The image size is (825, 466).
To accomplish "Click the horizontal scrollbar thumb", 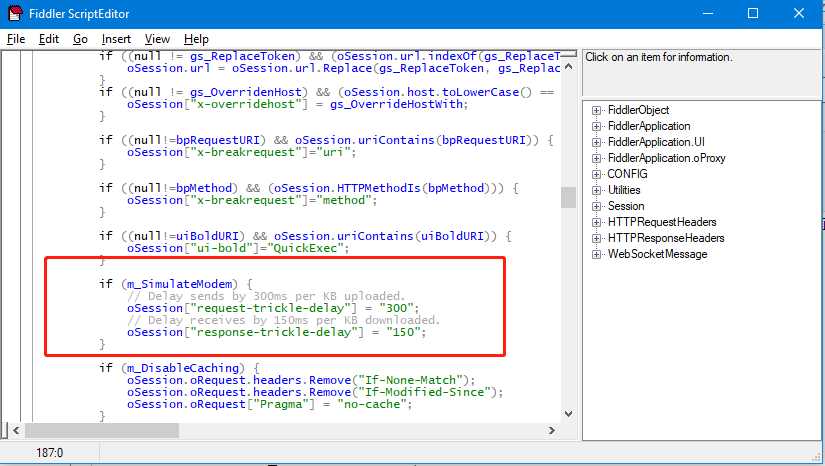I will [x=102, y=430].
